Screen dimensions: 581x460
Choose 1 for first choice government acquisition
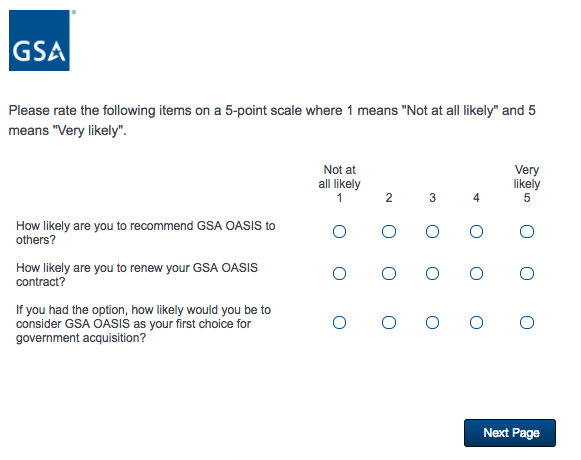[339, 322]
